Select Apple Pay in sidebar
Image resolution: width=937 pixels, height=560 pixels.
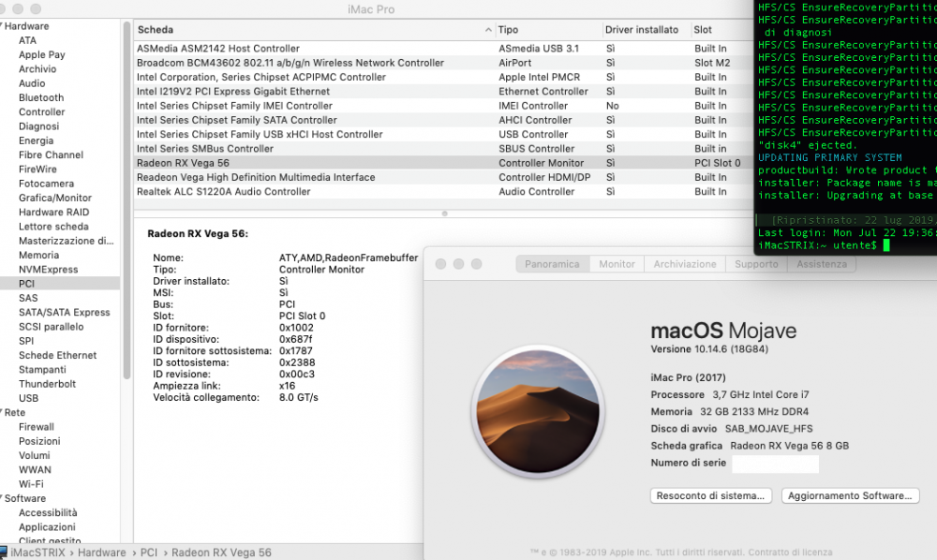click(42, 55)
